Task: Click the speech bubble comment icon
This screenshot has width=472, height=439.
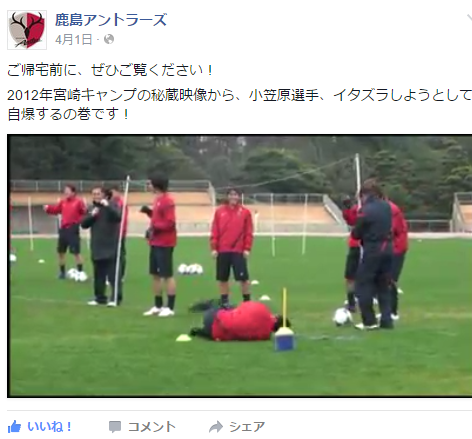Action: coord(115,427)
